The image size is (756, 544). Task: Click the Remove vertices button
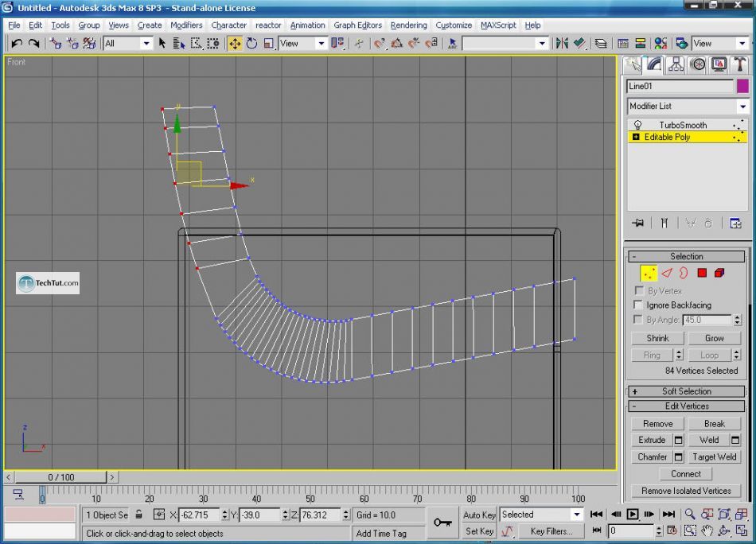coord(657,424)
